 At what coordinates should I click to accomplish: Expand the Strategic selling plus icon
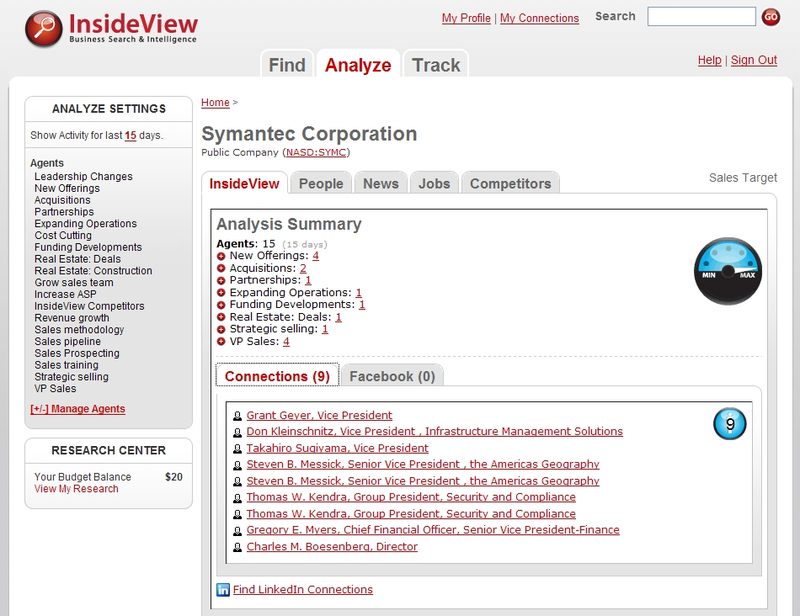click(x=221, y=329)
